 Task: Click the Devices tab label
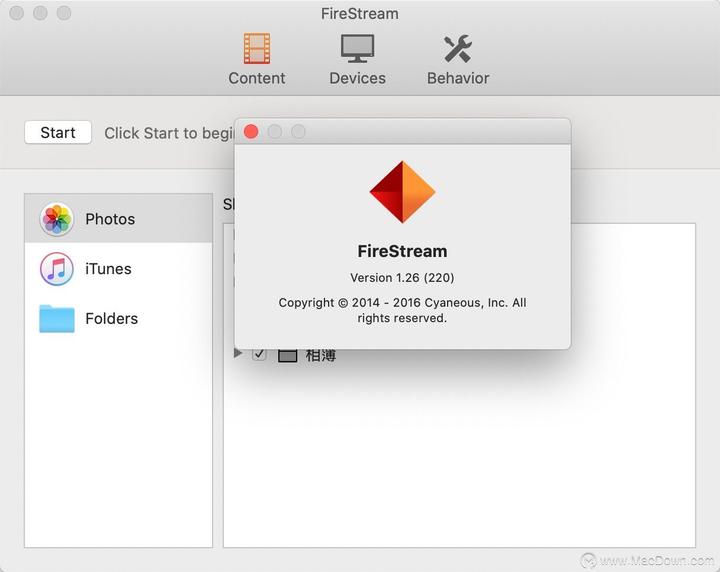point(357,78)
